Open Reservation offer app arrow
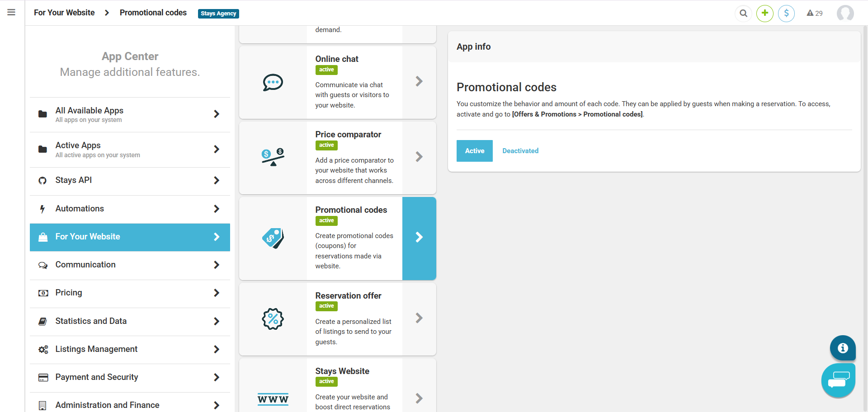The height and width of the screenshot is (412, 868). click(x=419, y=318)
